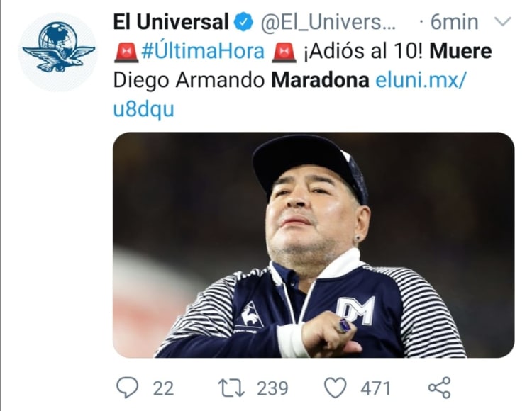Click the siren emoji after #ÚltimaHora
The height and width of the screenshot is (411, 532).
coord(284,52)
